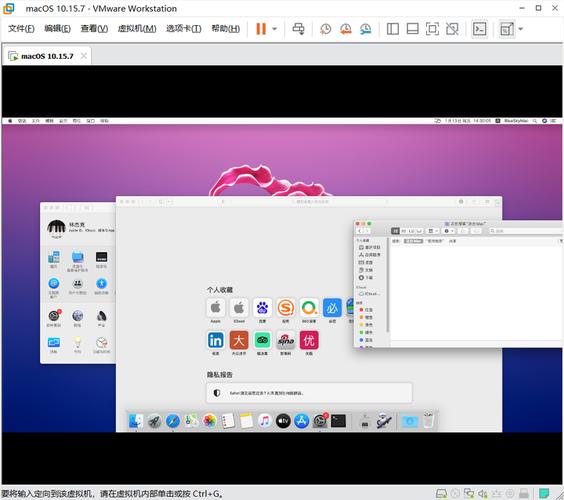Screen dimensions: 564x500
Task: Select the red tag in Finder sidebar
Action: [366, 310]
